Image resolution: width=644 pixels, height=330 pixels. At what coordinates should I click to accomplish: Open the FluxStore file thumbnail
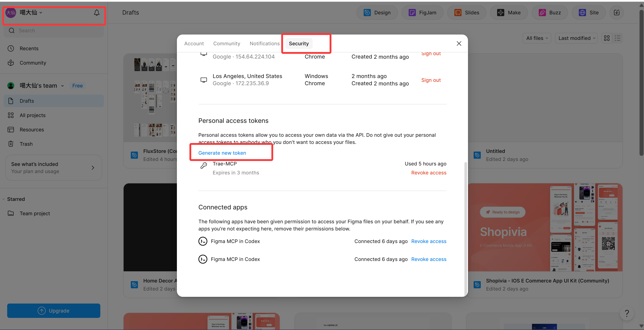coord(150,98)
